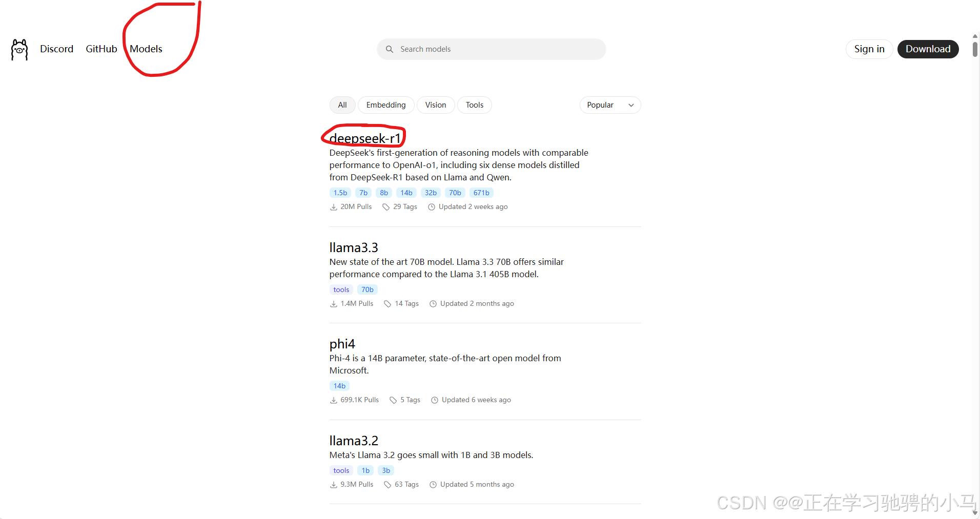
Task: Open the Popular sort dropdown
Action: coord(610,105)
